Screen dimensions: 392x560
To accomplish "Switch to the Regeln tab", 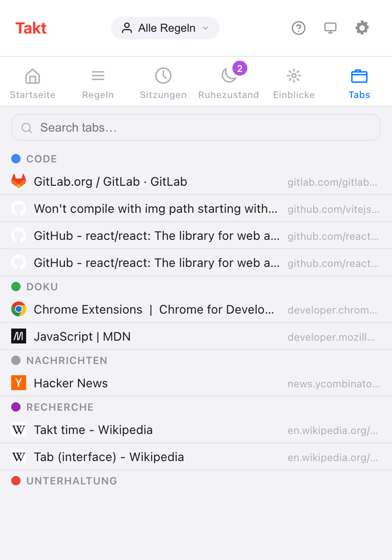I will (x=98, y=84).
